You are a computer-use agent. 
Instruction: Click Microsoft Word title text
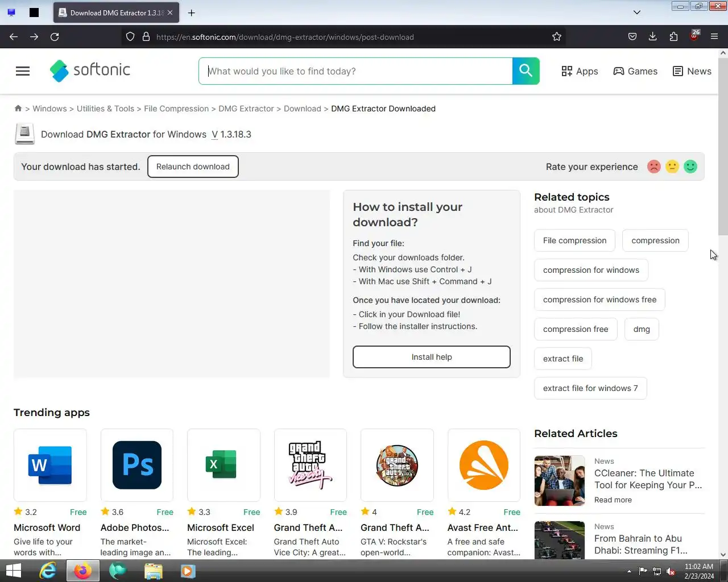(x=47, y=527)
